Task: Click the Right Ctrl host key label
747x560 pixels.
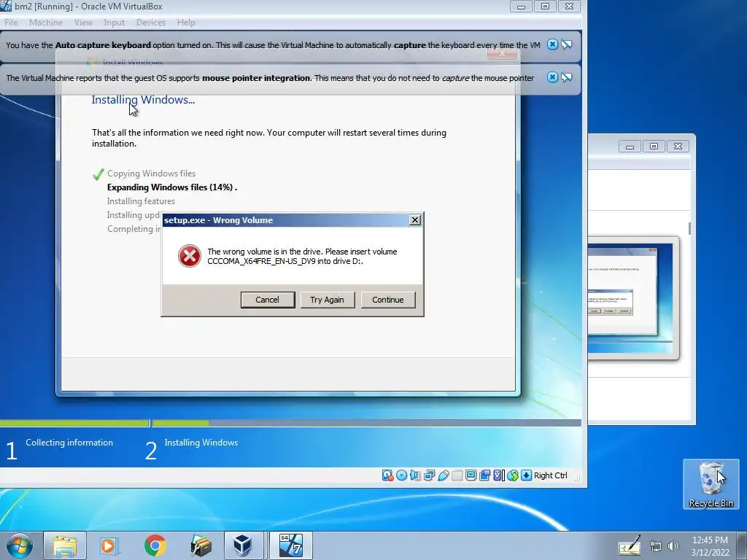Action: coord(550,475)
